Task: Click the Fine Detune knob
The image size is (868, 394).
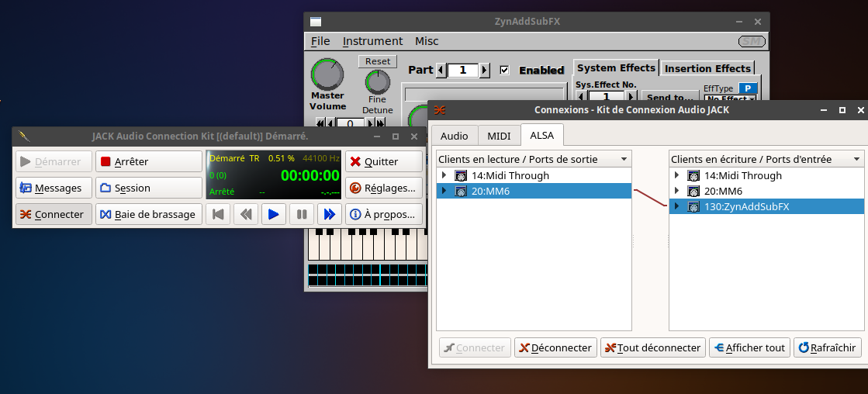Action: 378,82
